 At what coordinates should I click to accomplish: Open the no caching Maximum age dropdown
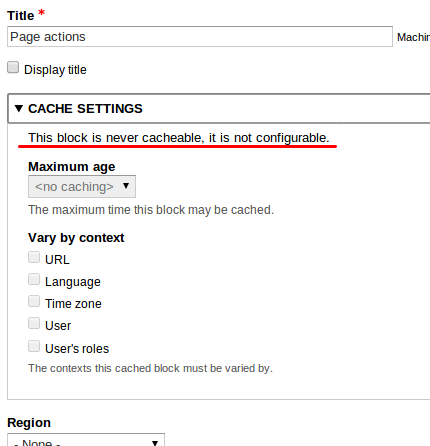click(x=82, y=187)
